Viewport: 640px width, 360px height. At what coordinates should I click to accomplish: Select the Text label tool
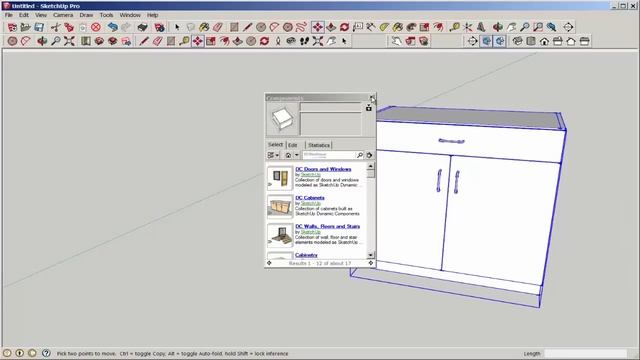[x=358, y=27]
